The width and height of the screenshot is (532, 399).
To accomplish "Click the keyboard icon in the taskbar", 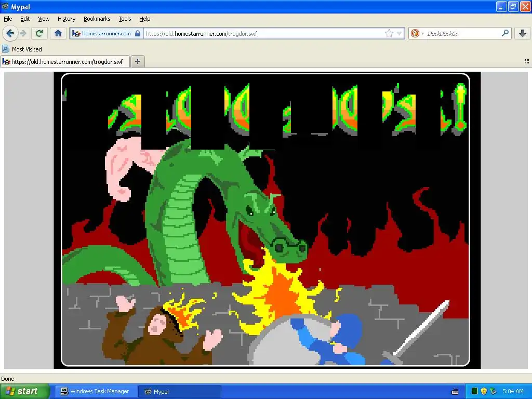I will point(455,392).
